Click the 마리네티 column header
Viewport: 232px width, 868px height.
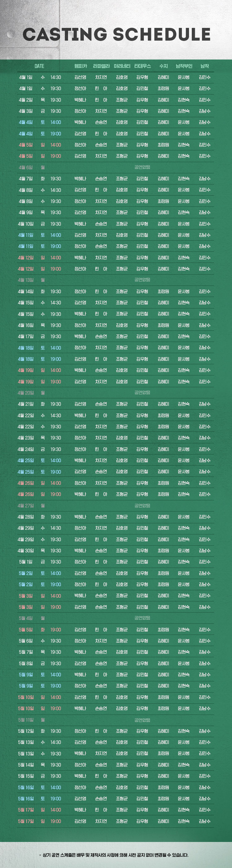pyautogui.click(x=122, y=66)
